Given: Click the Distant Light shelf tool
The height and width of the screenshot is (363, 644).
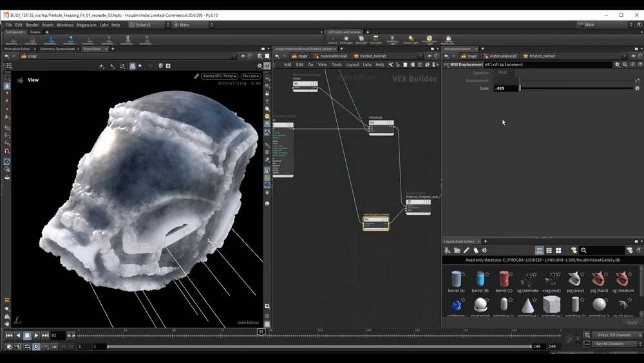Looking at the screenshot, I should 411,40.
